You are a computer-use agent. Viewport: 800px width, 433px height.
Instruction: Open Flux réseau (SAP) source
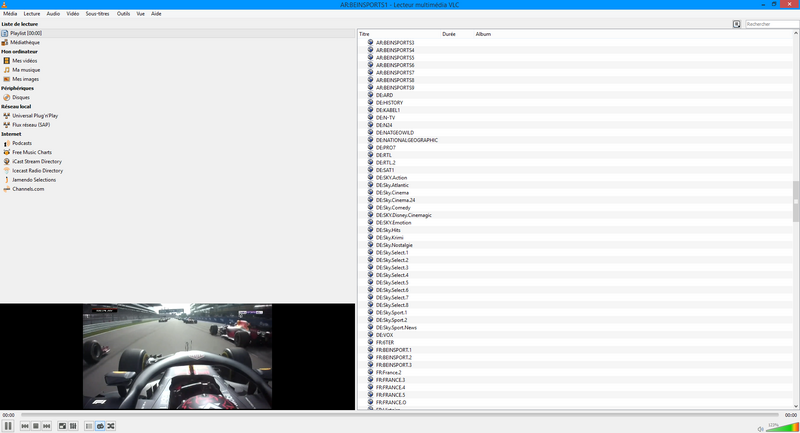[x=31, y=125]
